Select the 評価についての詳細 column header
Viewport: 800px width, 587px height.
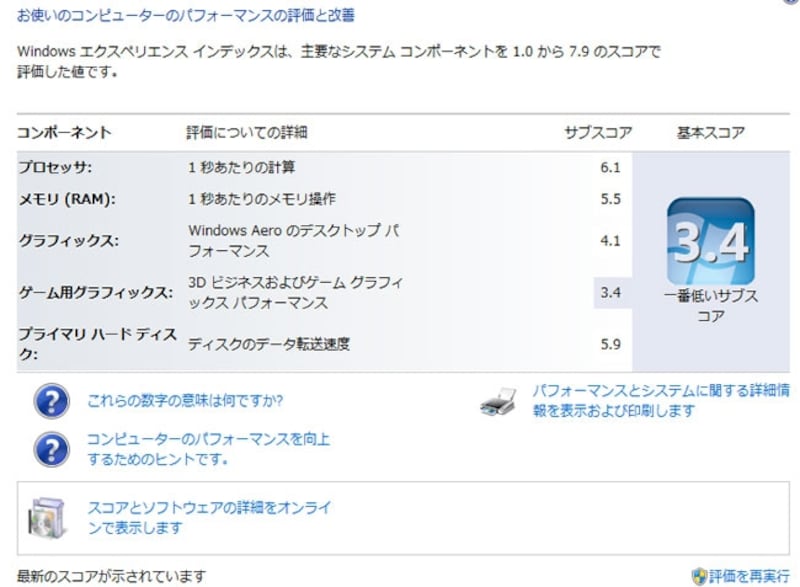coord(246,133)
